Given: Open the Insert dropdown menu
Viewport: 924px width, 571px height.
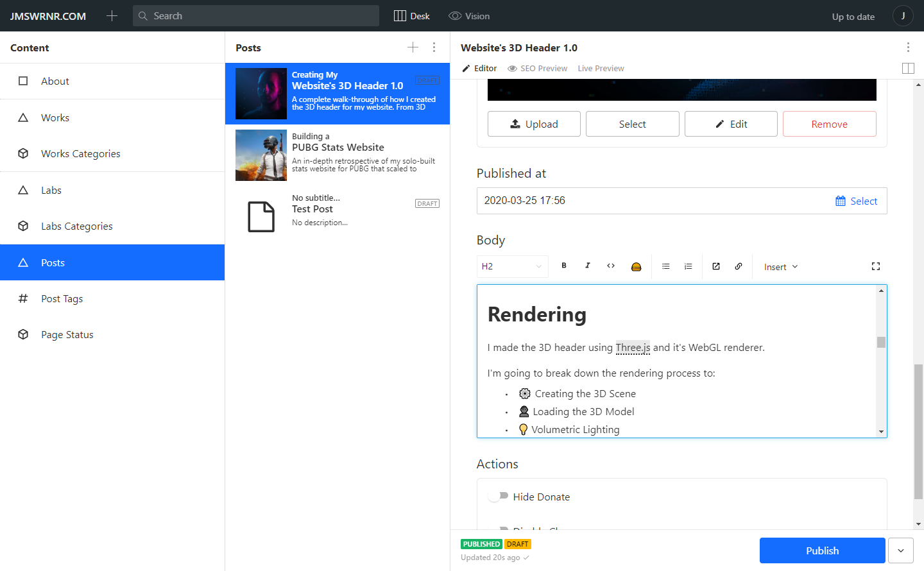Looking at the screenshot, I should click(781, 267).
